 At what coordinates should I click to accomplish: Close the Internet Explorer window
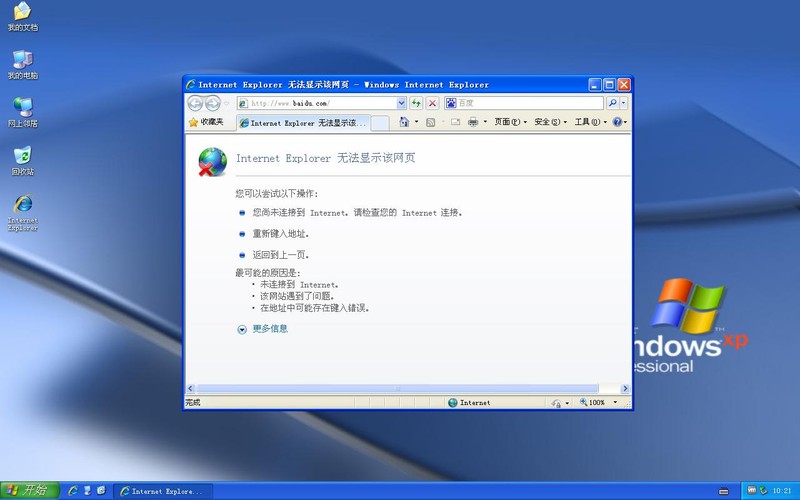(x=623, y=85)
